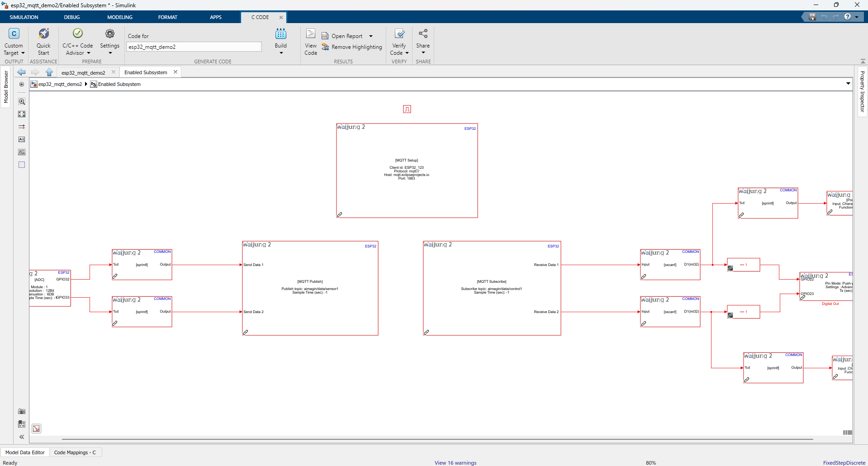Add an annotation with the text icon
The height and width of the screenshot is (466, 868).
22,139
